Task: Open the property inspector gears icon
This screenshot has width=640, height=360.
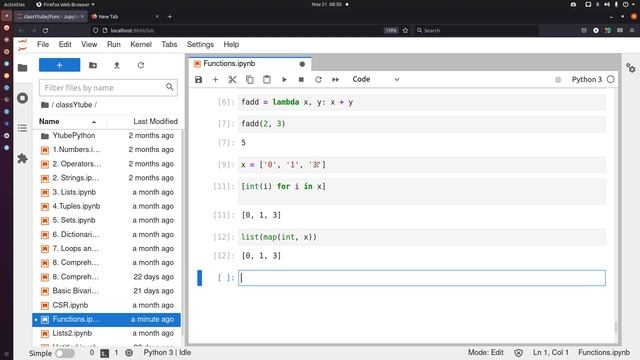Action: pos(631,68)
